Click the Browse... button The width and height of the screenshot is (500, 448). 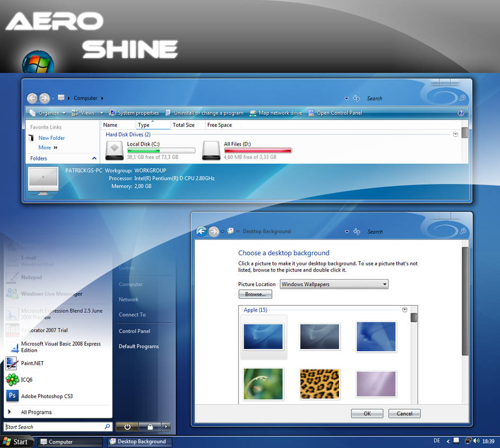255,294
